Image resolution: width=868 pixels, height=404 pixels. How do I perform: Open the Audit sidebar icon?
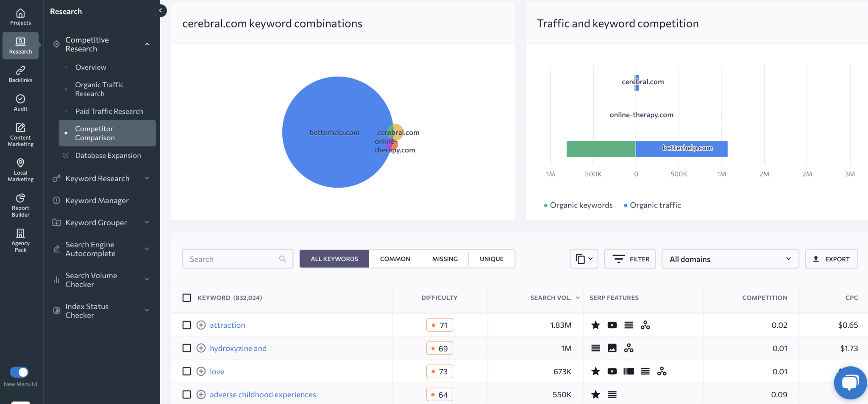[20, 103]
